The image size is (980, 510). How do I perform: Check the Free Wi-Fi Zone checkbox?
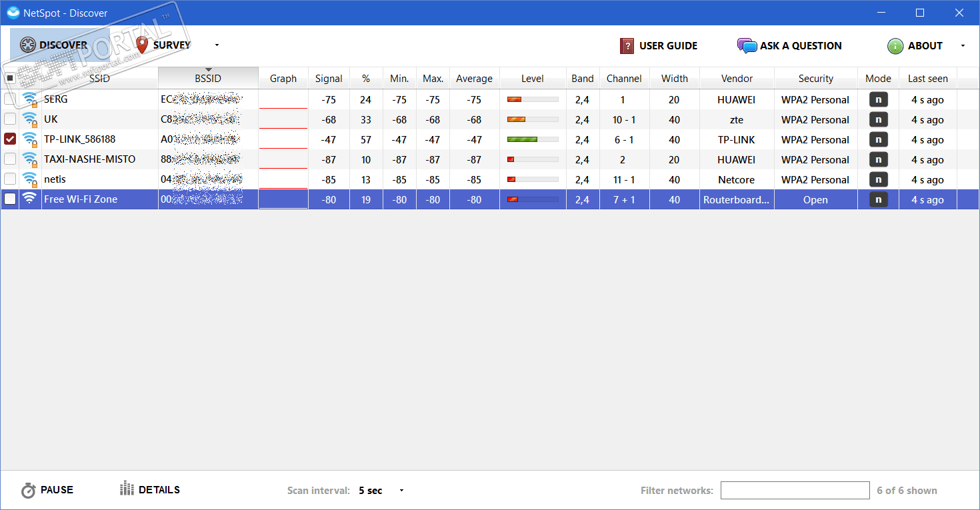click(10, 199)
